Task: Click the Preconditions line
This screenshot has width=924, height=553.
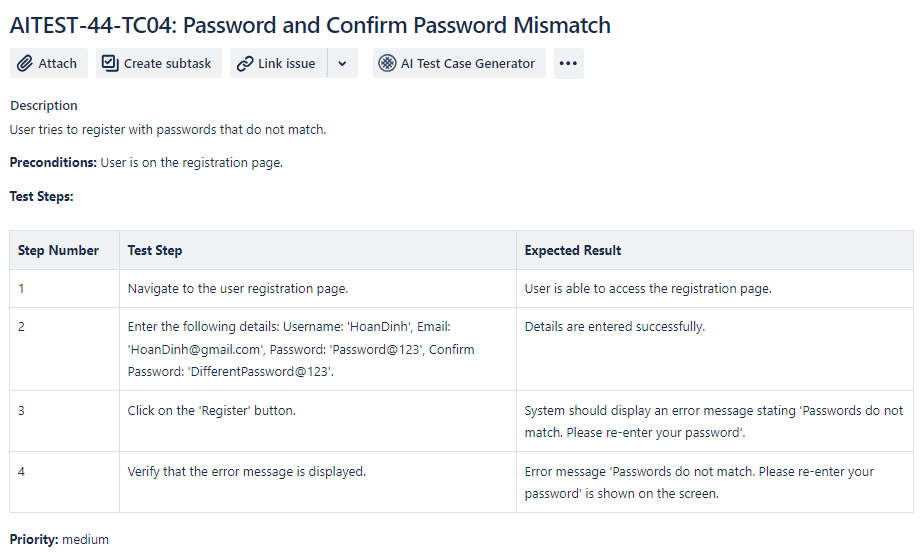Action: coord(146,162)
